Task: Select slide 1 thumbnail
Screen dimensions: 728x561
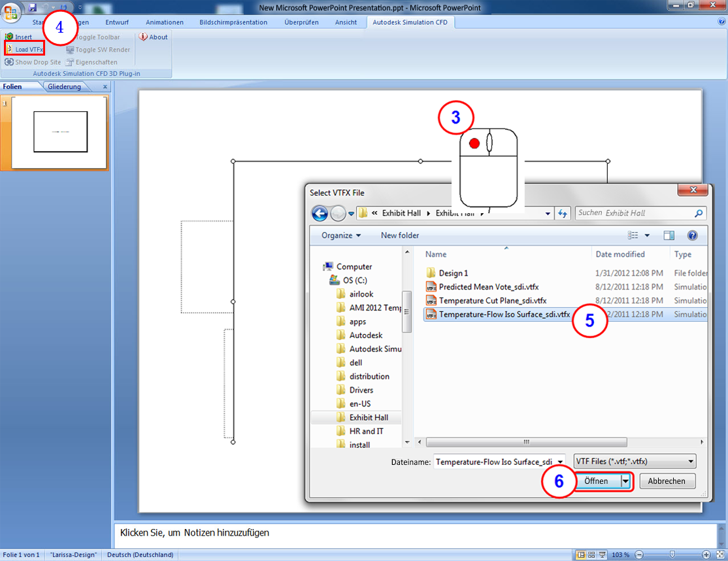Action: (59, 132)
